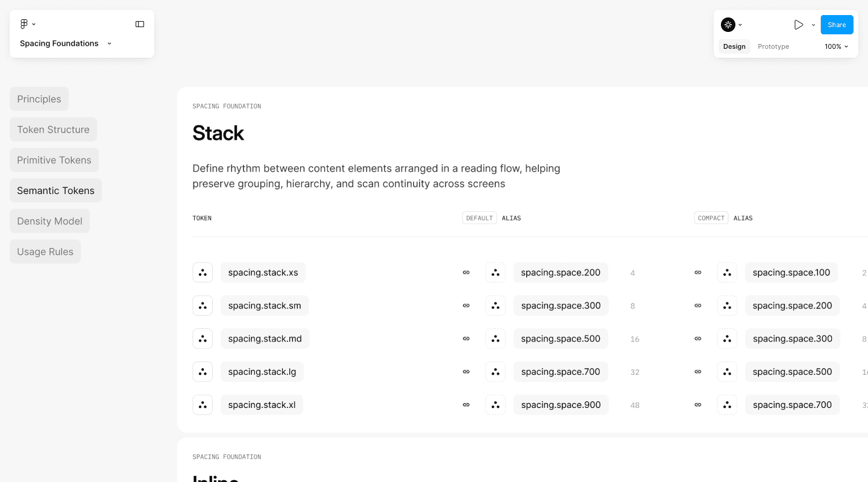The width and height of the screenshot is (868, 482).
Task: Open the Figma menu chevron
Action: point(34,24)
